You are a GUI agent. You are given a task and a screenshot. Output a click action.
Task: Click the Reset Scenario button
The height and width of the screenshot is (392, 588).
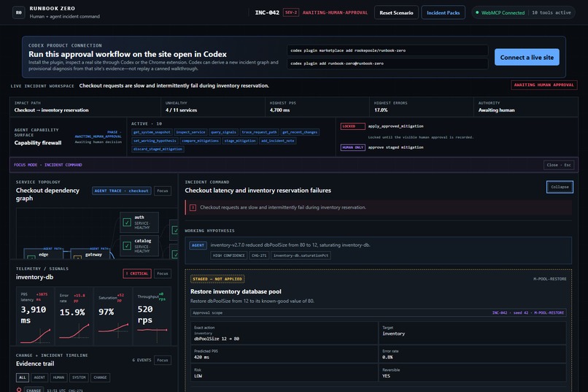[x=396, y=12]
